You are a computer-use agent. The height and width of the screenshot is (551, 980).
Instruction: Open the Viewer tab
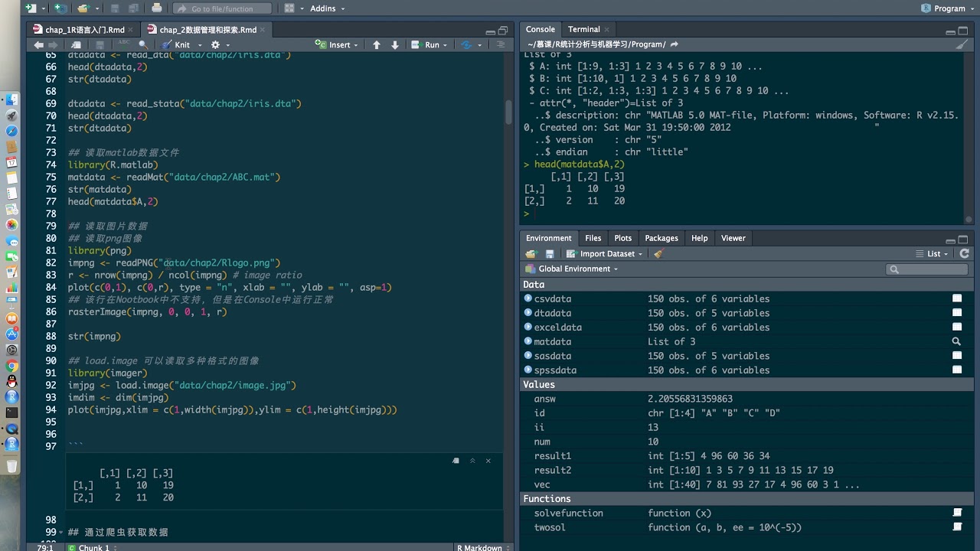[733, 238]
